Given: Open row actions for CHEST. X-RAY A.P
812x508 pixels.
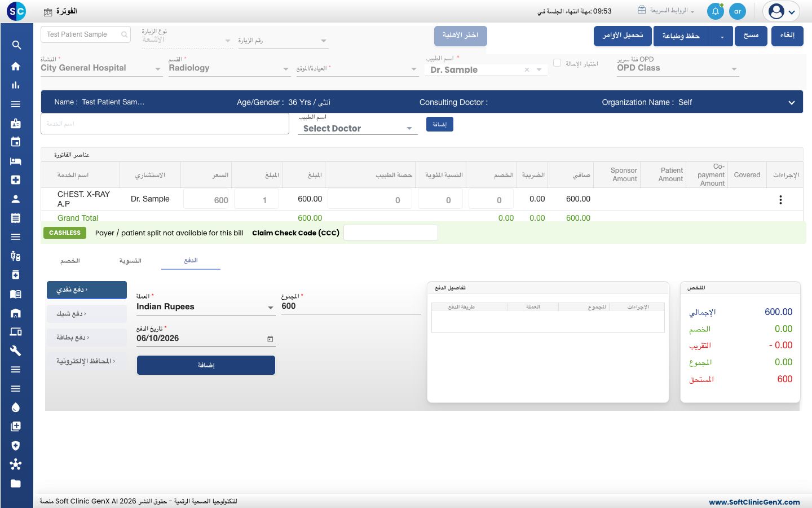Looking at the screenshot, I should (780, 200).
